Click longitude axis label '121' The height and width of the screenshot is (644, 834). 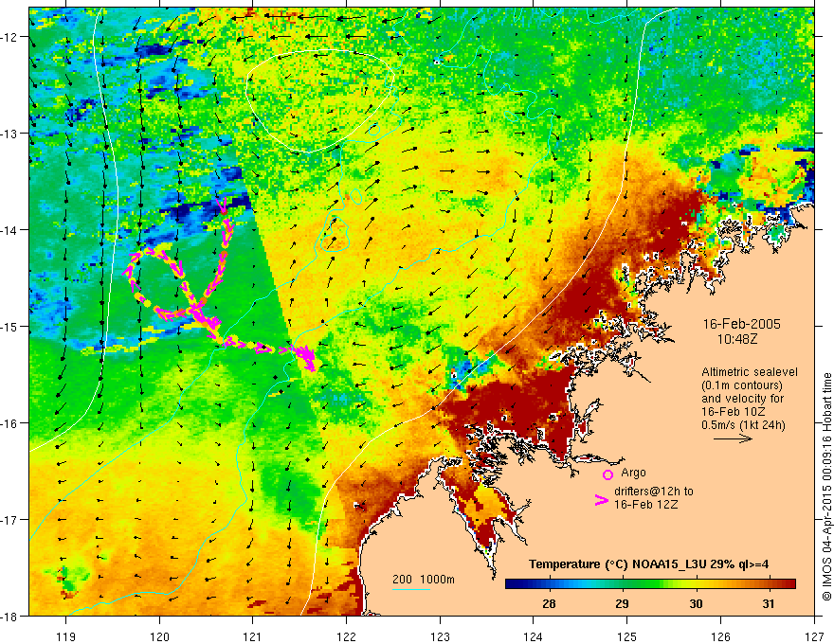[x=253, y=636]
